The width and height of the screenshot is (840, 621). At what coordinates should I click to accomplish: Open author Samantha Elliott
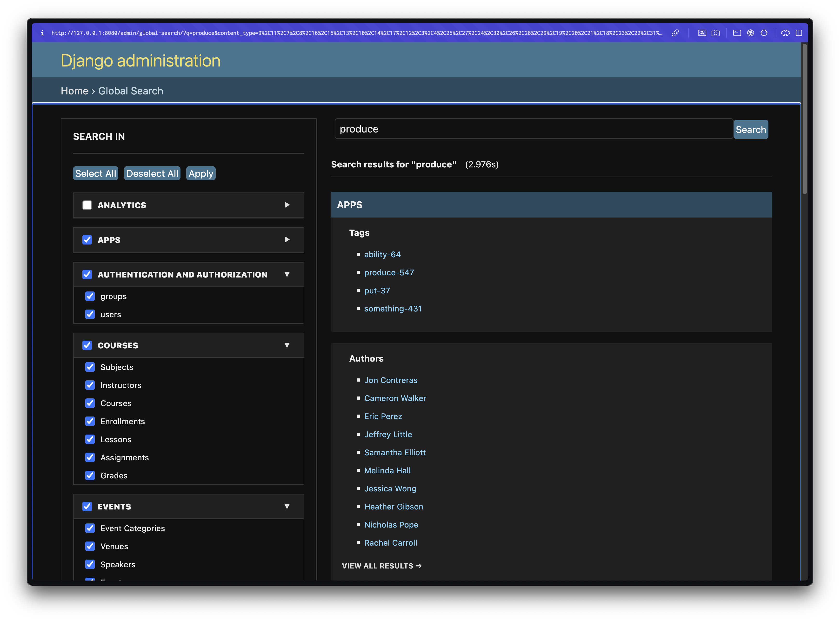coord(395,452)
